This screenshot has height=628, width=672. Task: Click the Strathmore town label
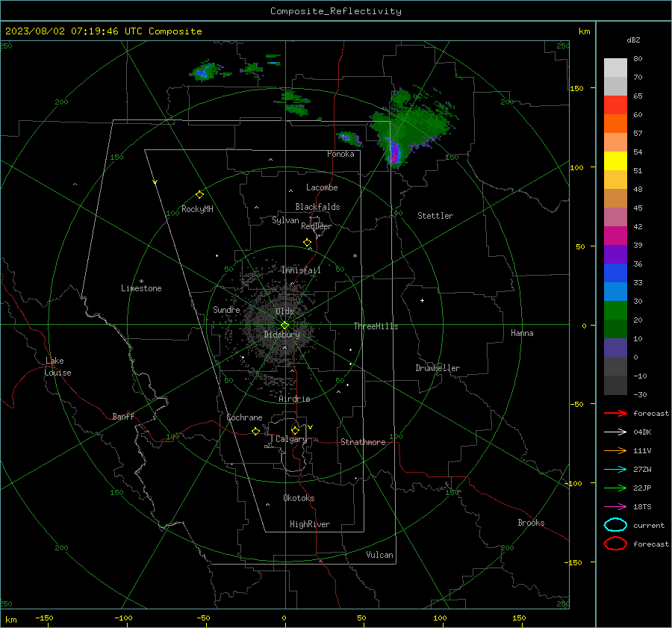[x=363, y=442]
